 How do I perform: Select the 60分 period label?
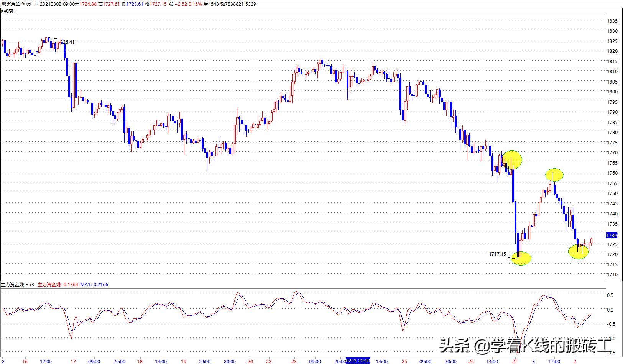click(x=27, y=4)
